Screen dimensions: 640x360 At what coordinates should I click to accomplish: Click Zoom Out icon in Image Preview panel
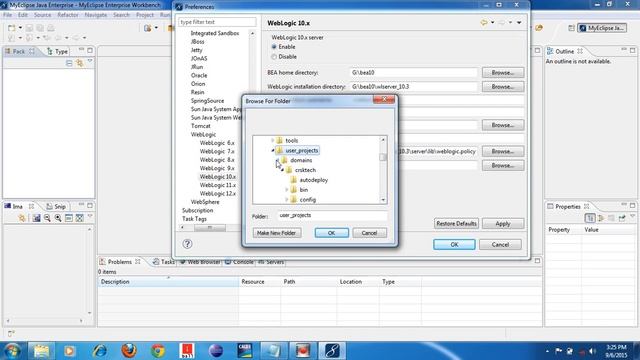47,218
